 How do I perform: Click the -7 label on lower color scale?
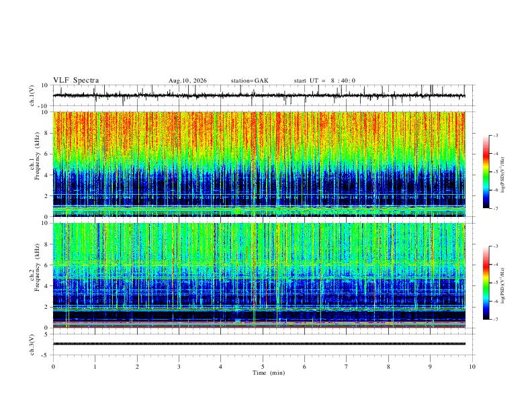pos(496,320)
